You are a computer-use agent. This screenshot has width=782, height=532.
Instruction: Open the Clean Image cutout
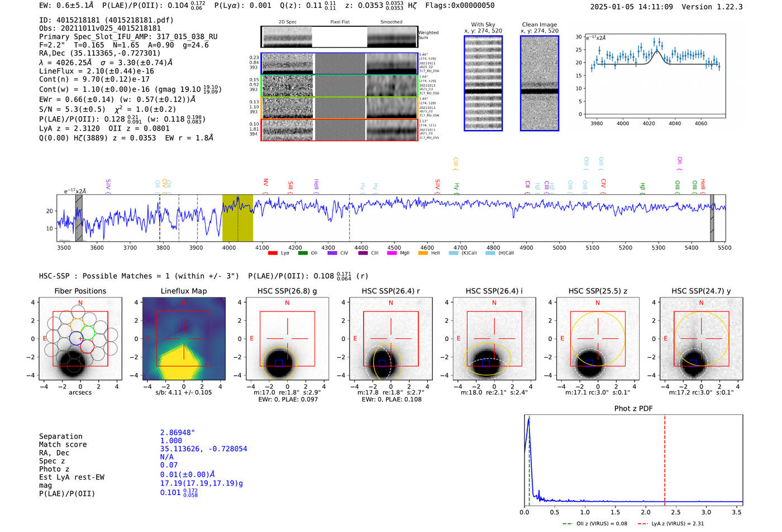pyautogui.click(x=540, y=83)
